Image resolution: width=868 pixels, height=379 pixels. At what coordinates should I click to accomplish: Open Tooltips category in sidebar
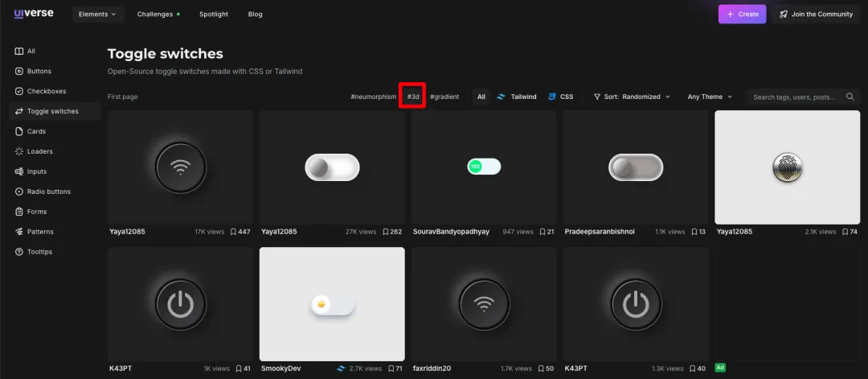coord(34,252)
